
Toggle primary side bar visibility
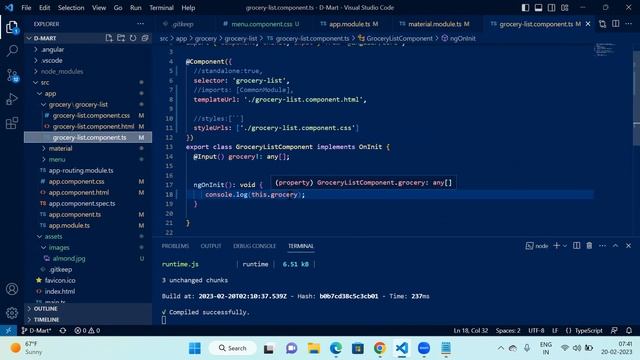tap(526, 7)
